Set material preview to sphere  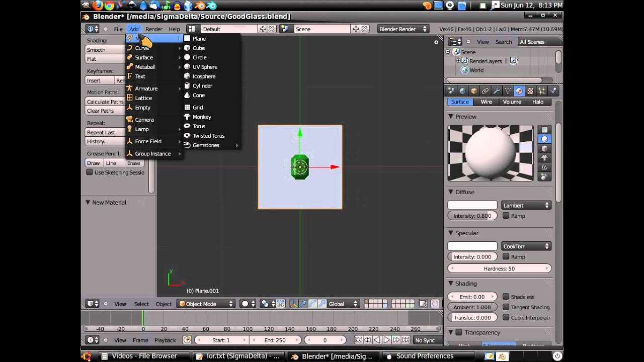click(x=544, y=139)
